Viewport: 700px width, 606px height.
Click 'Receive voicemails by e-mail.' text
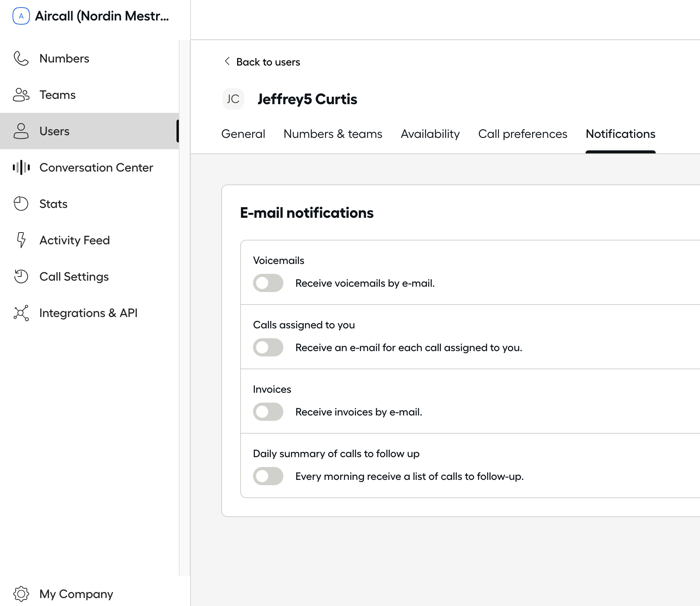point(365,283)
